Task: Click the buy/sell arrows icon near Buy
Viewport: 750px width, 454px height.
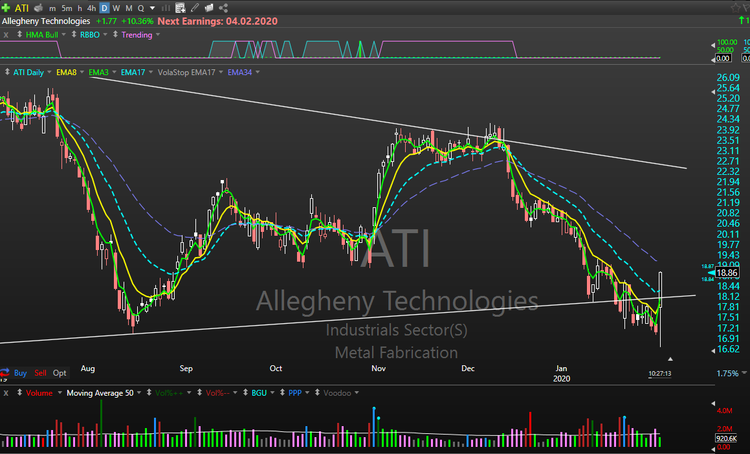Action: [6, 372]
